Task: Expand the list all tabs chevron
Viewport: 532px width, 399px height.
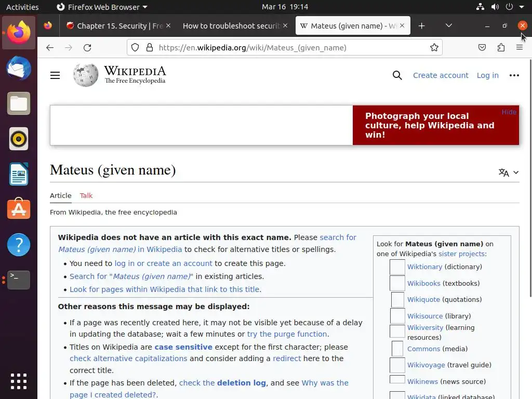Action: tap(448, 25)
